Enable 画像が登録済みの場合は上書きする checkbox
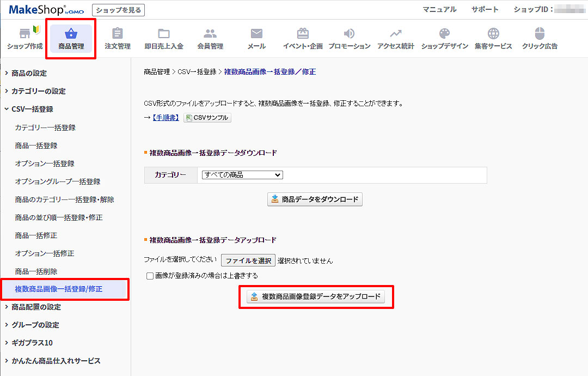Image resolution: width=588 pixels, height=376 pixels. point(150,276)
